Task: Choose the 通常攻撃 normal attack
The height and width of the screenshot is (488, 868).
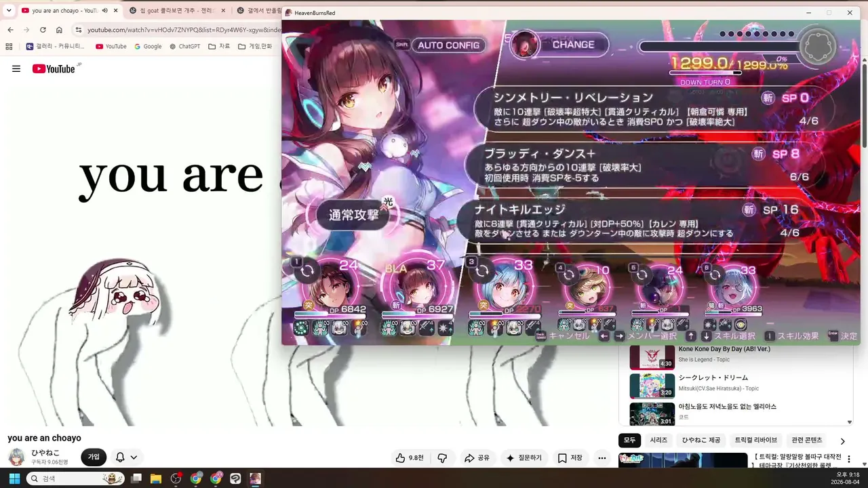Action: tap(353, 215)
